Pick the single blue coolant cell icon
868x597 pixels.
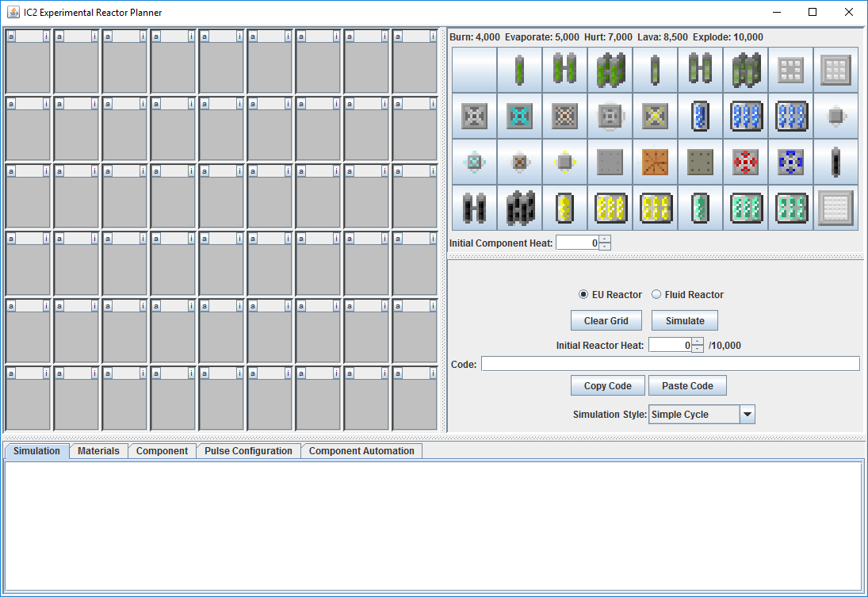[700, 116]
